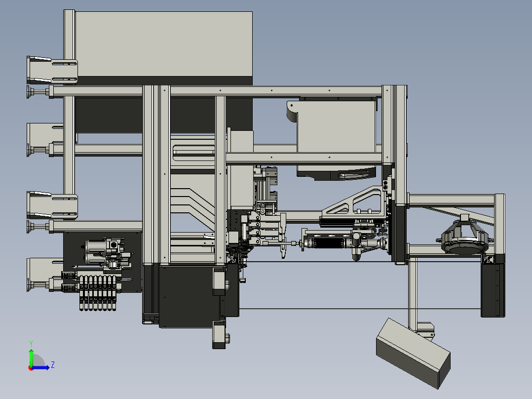Select the large enclosure panel at the top
The image size is (532, 399).
163,44
